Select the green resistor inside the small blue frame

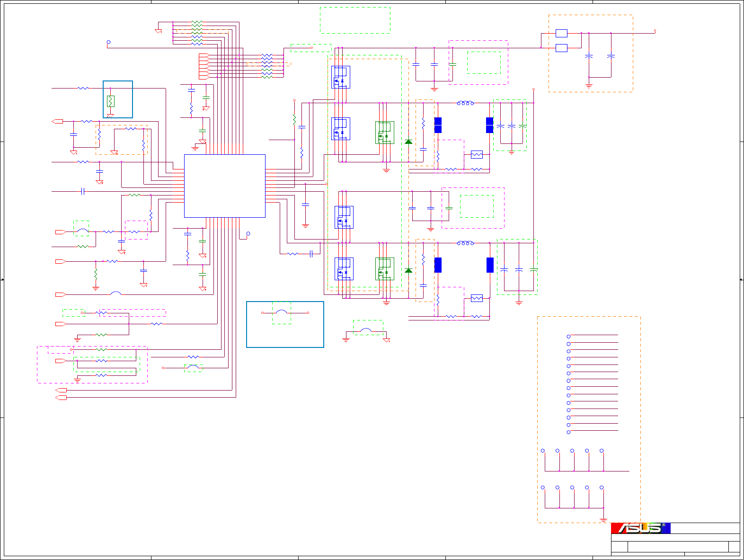110,101
